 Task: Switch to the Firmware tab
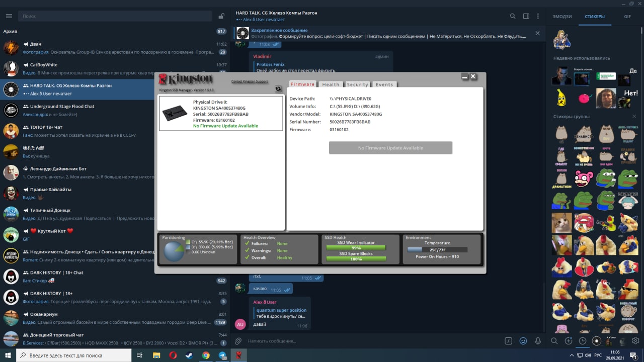302,84
